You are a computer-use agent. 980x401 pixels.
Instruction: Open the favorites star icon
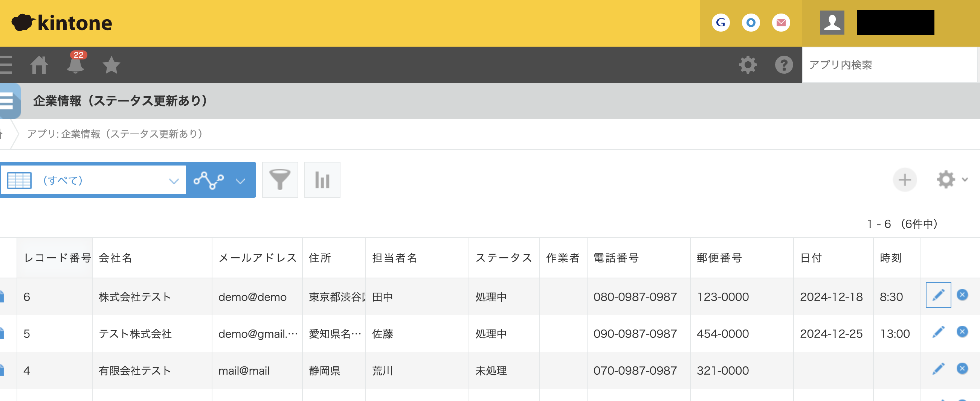111,65
